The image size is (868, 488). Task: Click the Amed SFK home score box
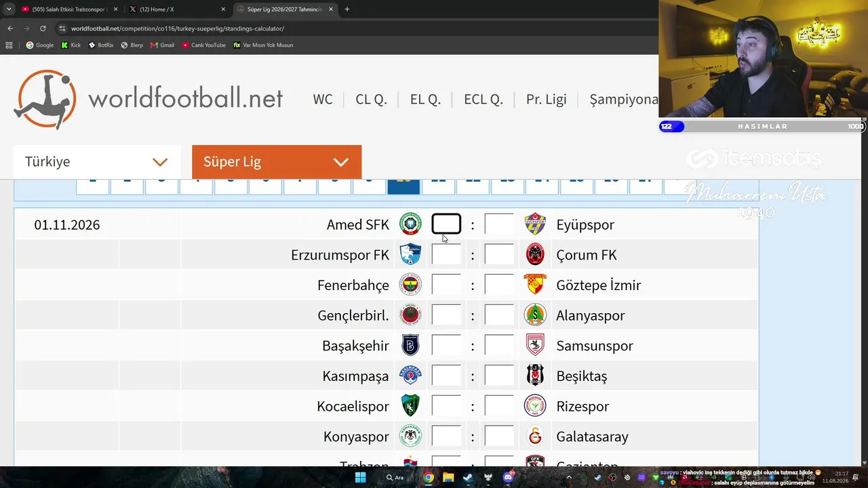click(446, 224)
